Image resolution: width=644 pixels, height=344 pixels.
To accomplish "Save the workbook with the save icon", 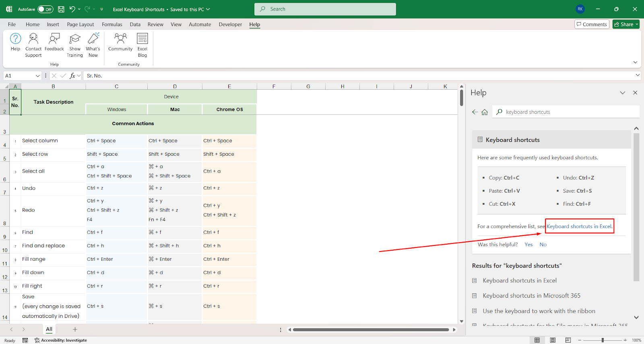I will [61, 9].
